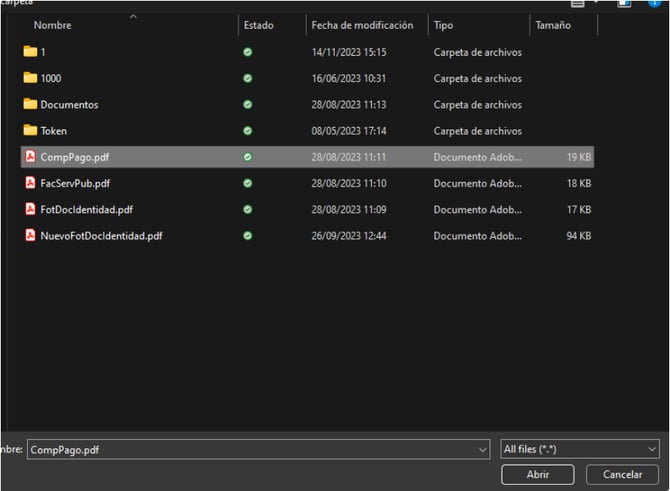Select the CompPago.pdf PDF icon
Image resolution: width=670 pixels, height=491 pixels.
tap(30, 157)
